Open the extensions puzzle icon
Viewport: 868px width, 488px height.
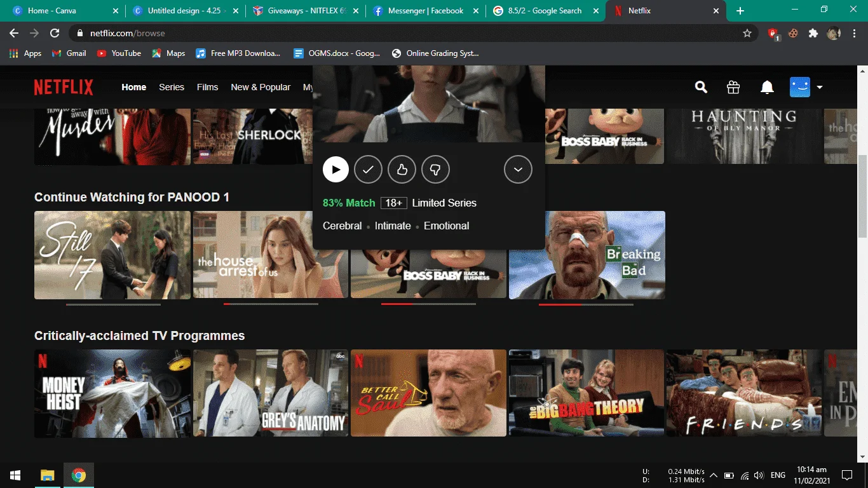tap(813, 33)
